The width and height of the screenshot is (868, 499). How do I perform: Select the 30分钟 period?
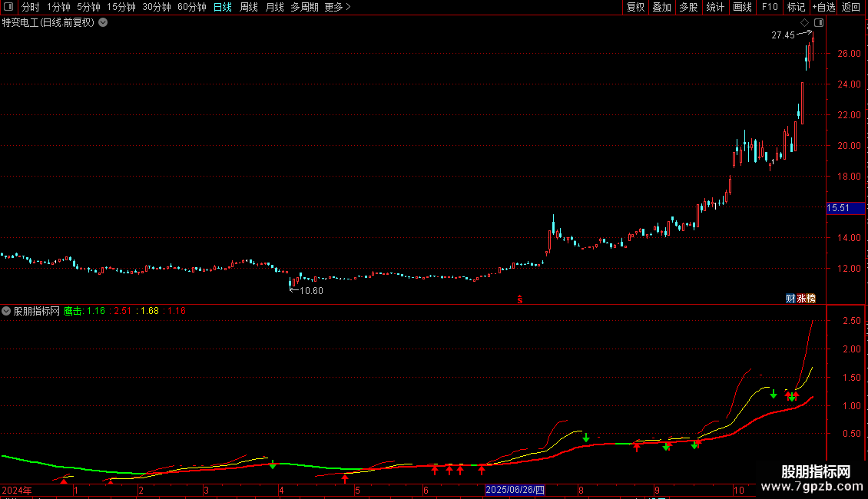click(156, 7)
